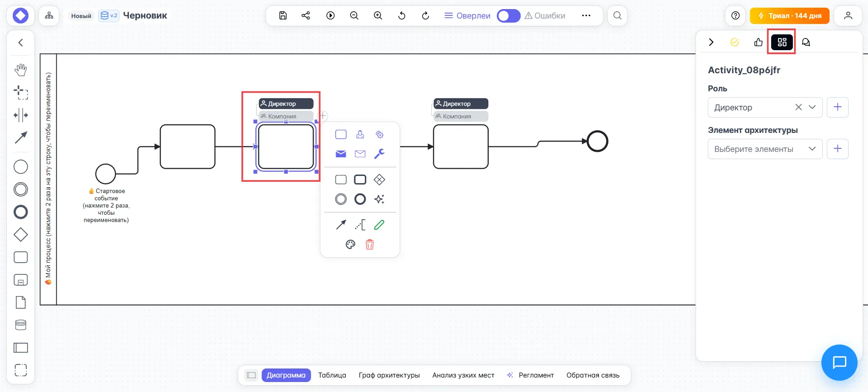868x392 pixels.
Task: Click the undo arrow icon
Action: 401,15
